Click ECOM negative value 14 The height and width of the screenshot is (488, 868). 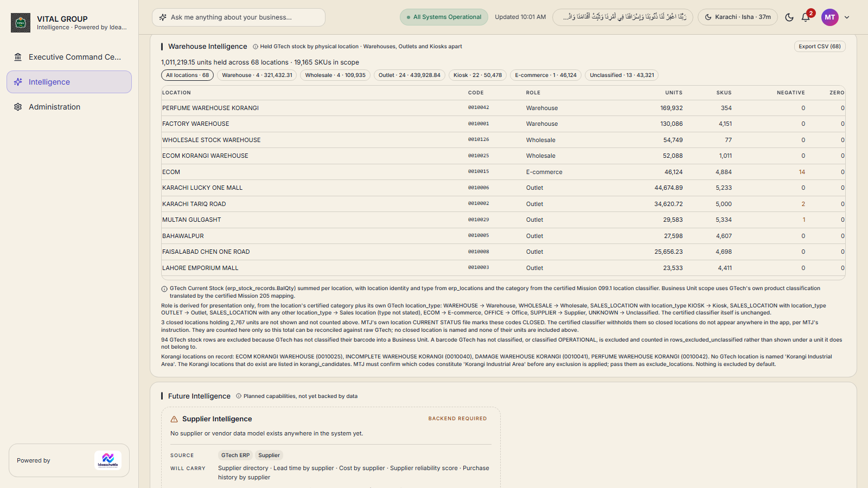coord(802,172)
